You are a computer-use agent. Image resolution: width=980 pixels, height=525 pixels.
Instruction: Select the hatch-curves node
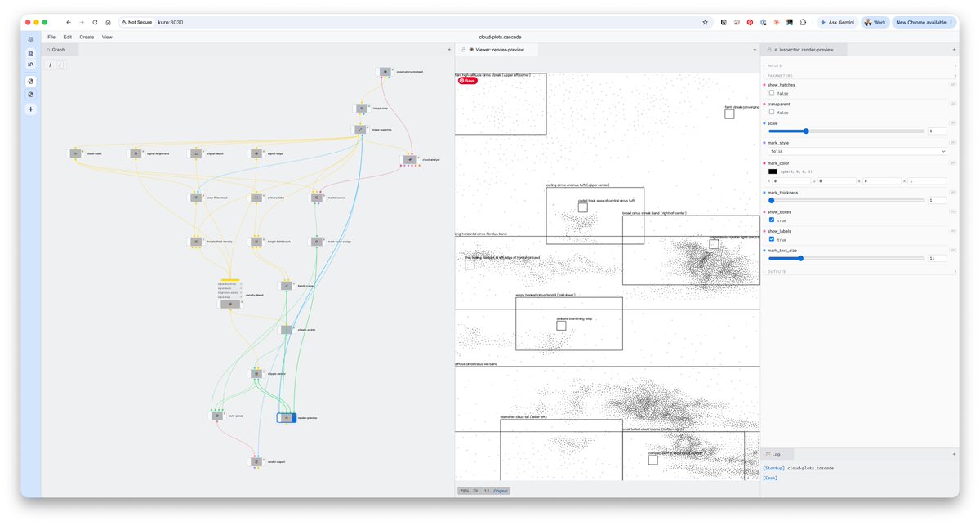click(287, 286)
